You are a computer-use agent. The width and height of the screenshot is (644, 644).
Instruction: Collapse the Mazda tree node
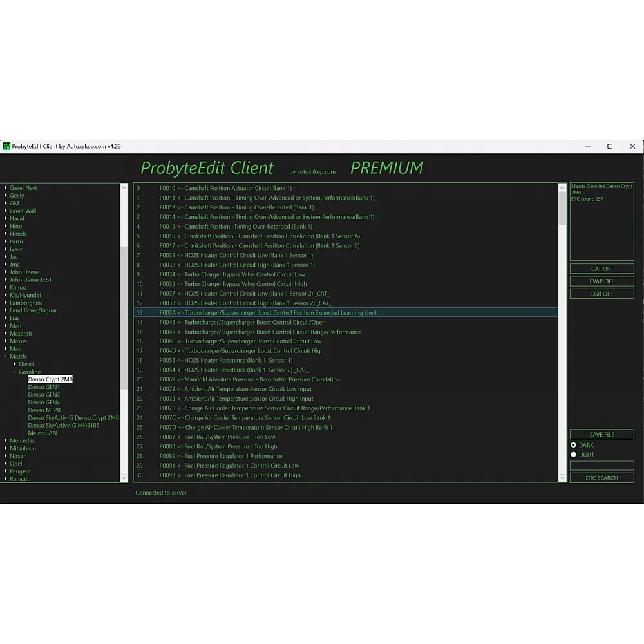(6, 357)
